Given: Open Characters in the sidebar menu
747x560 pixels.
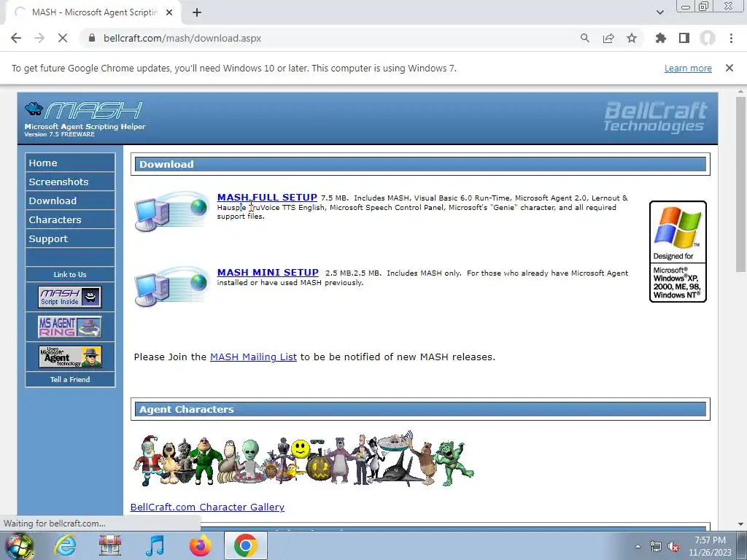Looking at the screenshot, I should coord(70,220).
